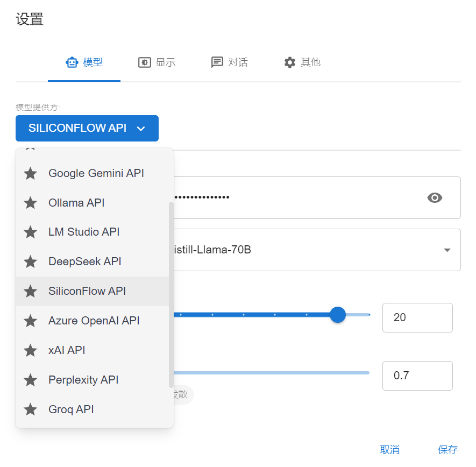
Task: Pick xAI API from the list
Action: [x=93, y=350]
